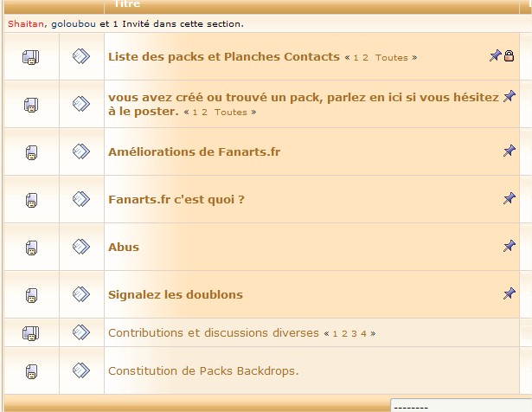Open the Constitution de Packs Backdrops thread

[202, 371]
